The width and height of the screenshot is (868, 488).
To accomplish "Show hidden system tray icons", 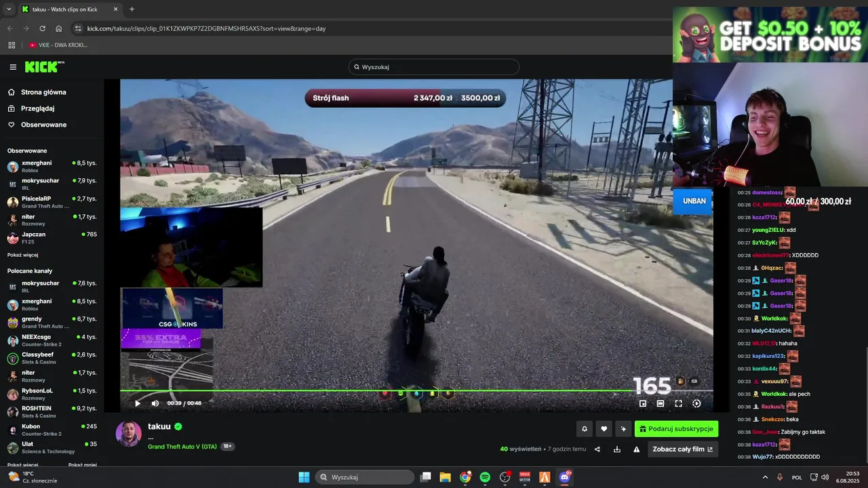I will point(766,477).
